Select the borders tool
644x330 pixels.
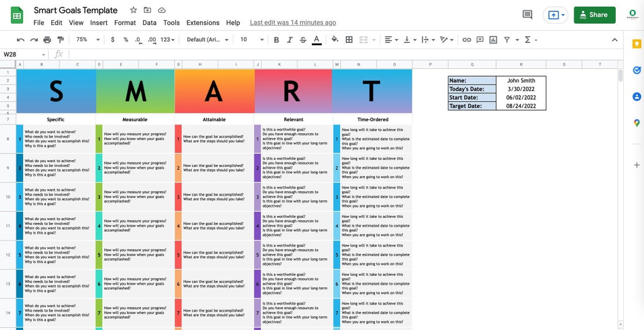[x=349, y=39]
